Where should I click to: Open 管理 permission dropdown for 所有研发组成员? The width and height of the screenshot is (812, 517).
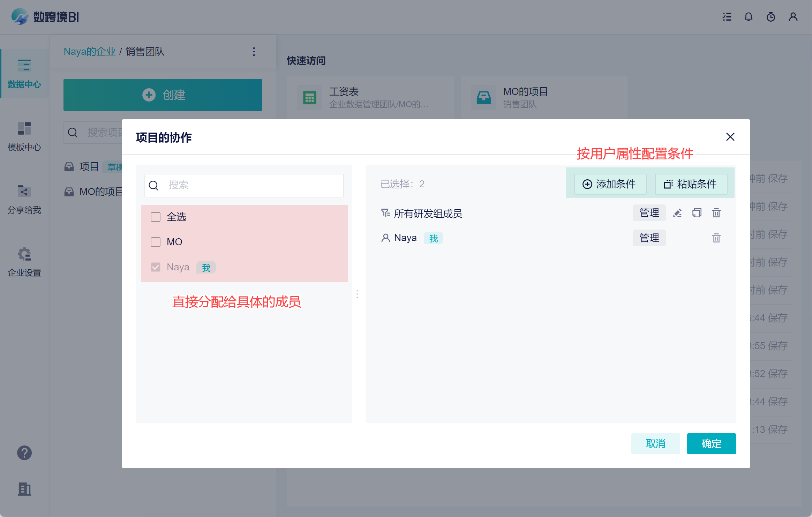[x=649, y=213]
